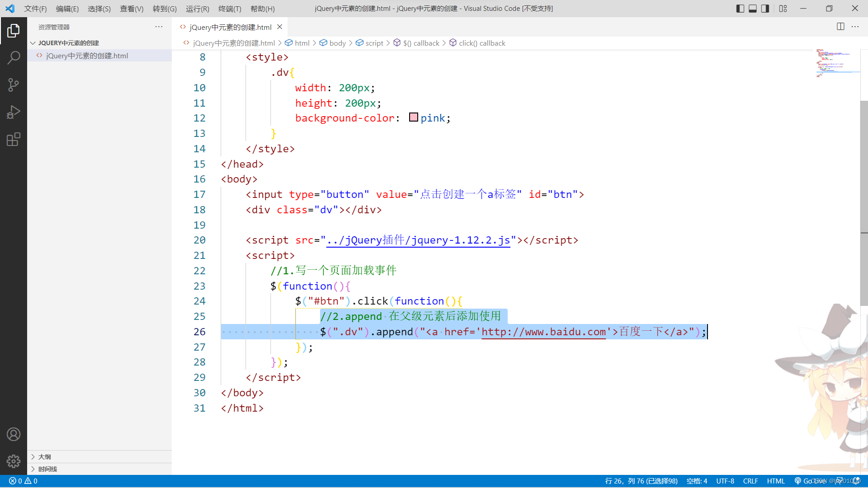
Task: Open the Run and Debug view
Action: click(14, 112)
